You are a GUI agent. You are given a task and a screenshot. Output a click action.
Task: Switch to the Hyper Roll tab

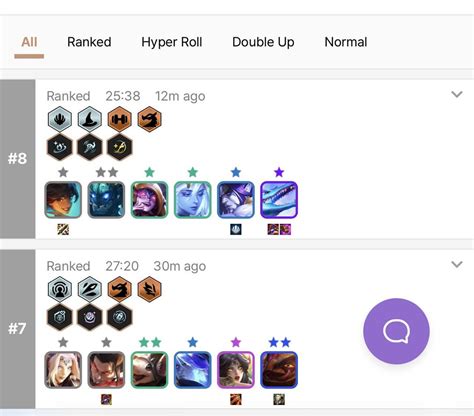172,42
